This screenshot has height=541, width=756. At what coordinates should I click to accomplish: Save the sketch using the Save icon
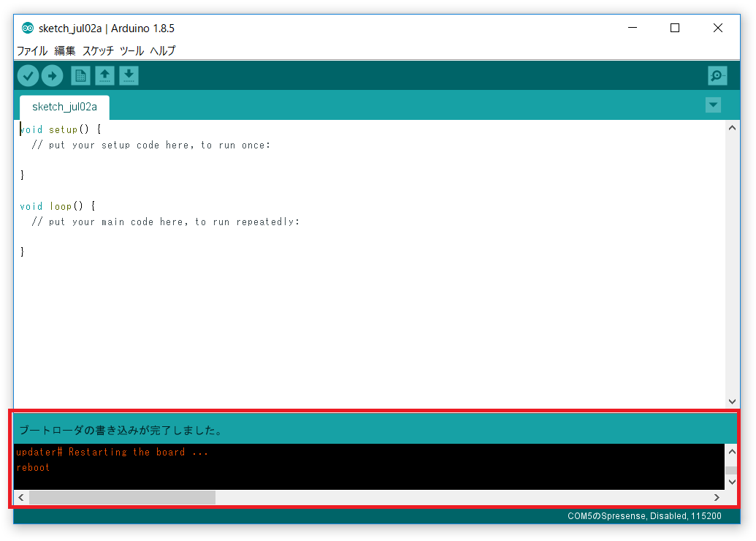(x=129, y=75)
